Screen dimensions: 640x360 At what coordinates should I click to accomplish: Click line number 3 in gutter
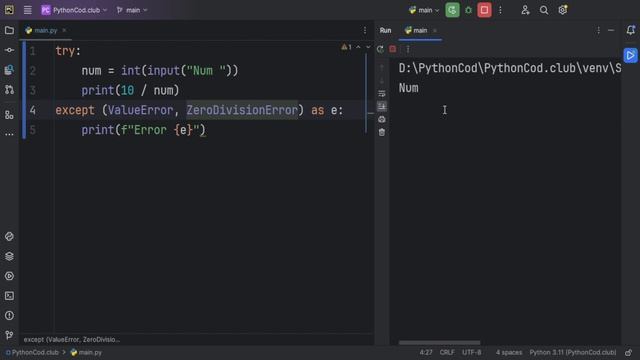tap(33, 90)
